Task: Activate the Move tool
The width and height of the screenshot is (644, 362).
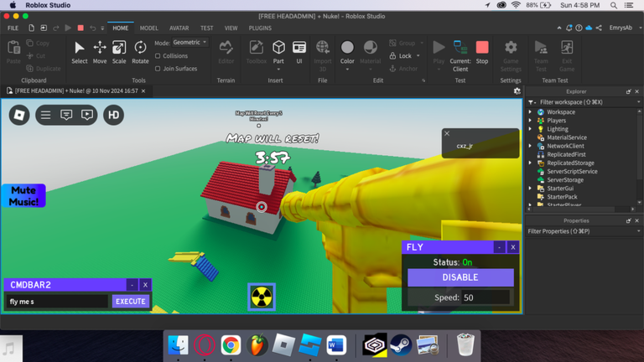Action: pos(100,52)
